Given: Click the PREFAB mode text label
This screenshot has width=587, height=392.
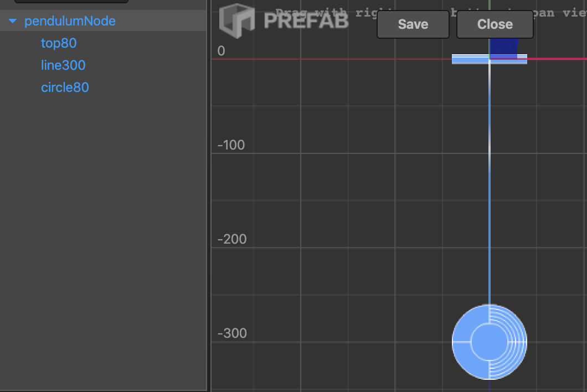Looking at the screenshot, I should pos(306,21).
